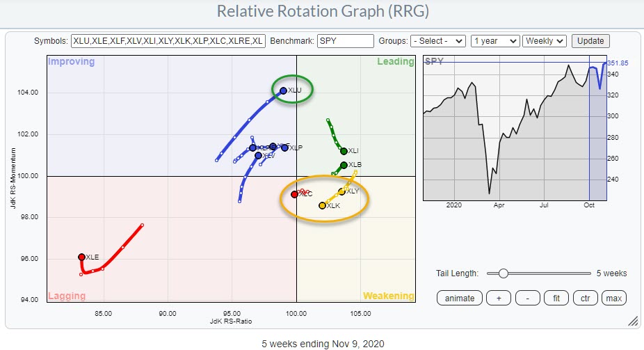Click the XLY yellow data point
Screen dimensions: 644x350
(341, 191)
